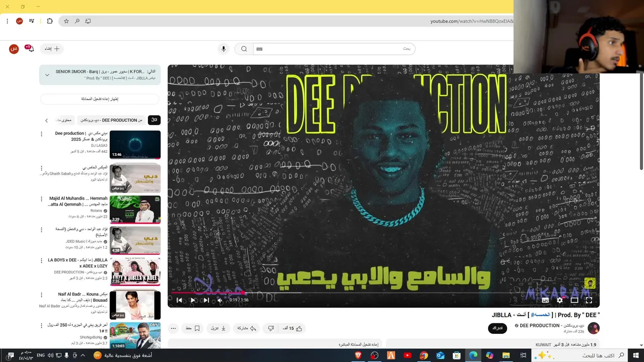Skip to the previous video
Image resolution: width=644 pixels, height=362 pixels.
pos(179,300)
